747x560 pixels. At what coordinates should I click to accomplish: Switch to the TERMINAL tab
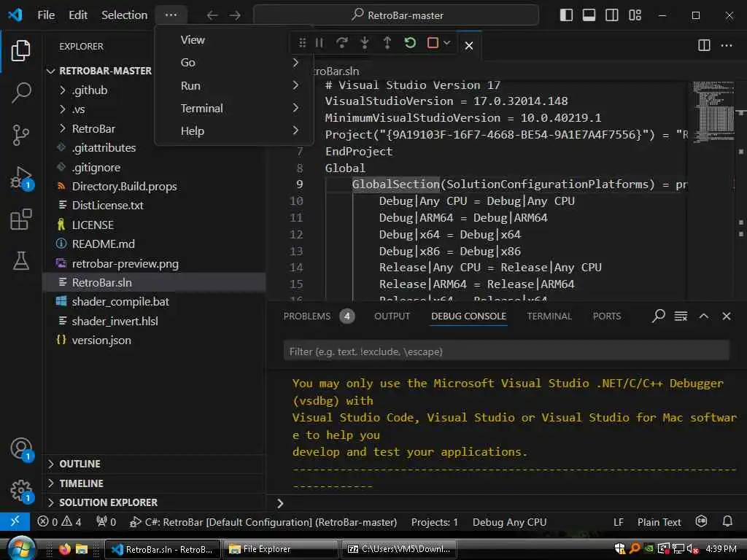pyautogui.click(x=549, y=316)
